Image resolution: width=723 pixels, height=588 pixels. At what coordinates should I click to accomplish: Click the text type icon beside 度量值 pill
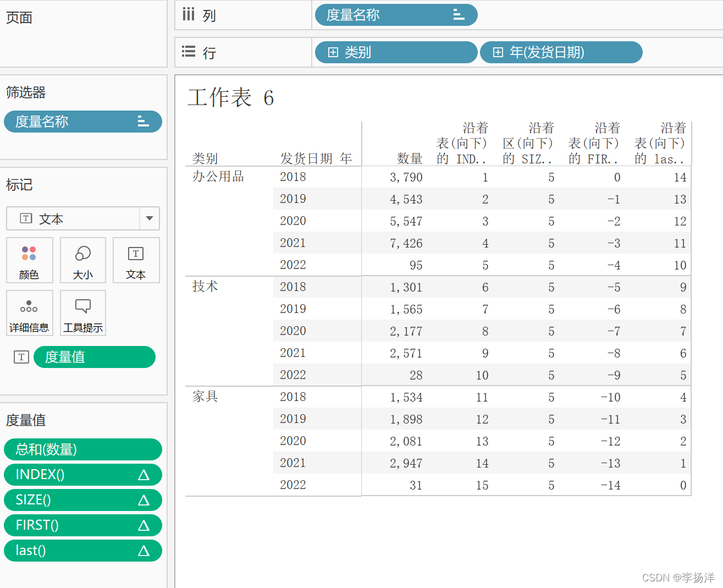(x=21, y=357)
